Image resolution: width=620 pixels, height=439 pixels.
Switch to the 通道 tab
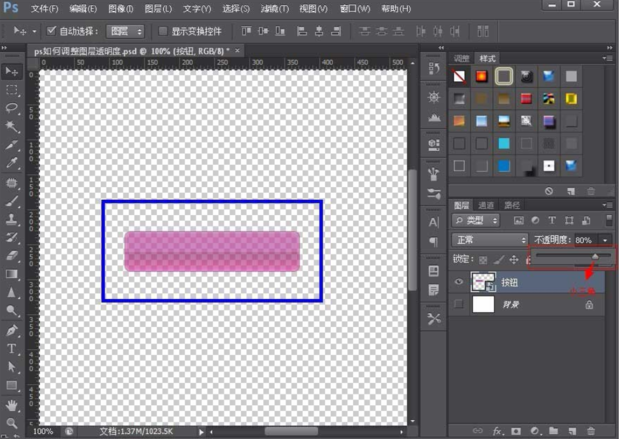click(x=486, y=205)
